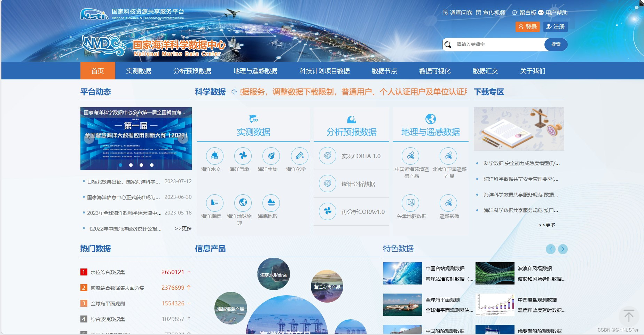
Task: Select the fourth carousel dot indicator
Action: tap(152, 165)
